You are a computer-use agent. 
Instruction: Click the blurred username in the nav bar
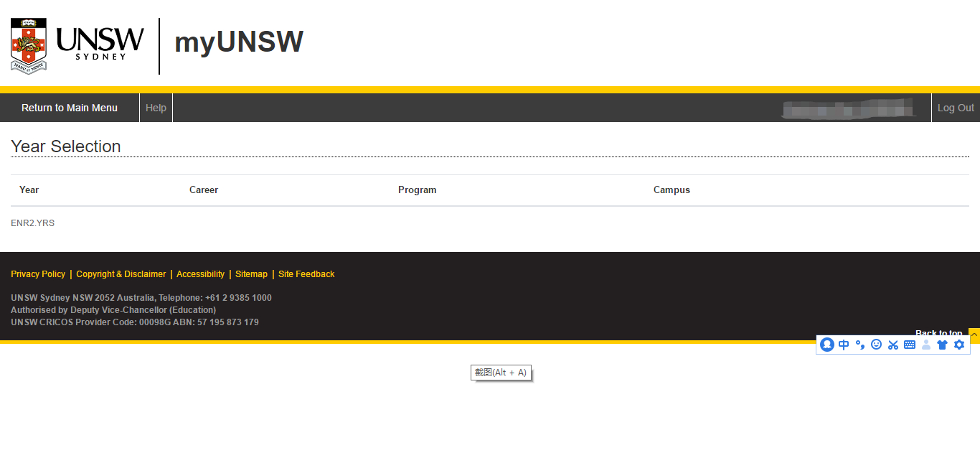pos(849,108)
